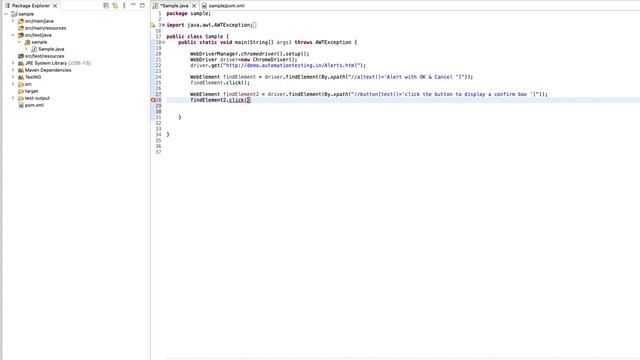Maximize the Package Explorer view
This screenshot has width=640, height=360.
point(142,5)
